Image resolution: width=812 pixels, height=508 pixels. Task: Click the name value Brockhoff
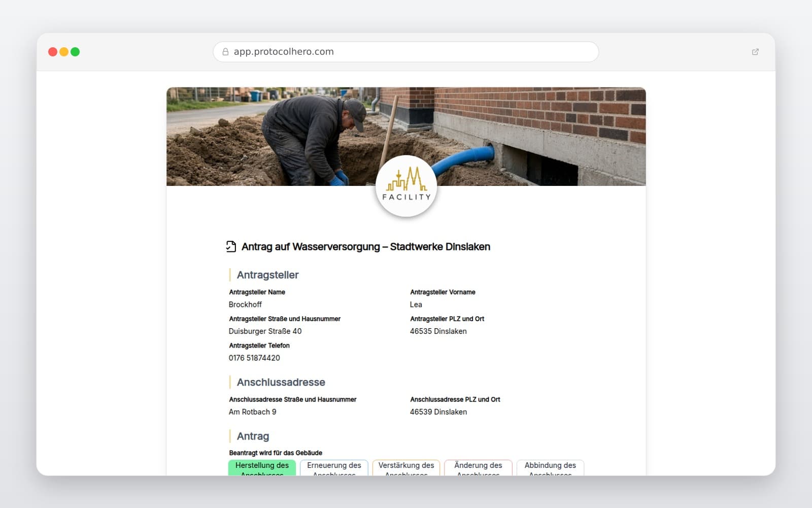point(245,304)
